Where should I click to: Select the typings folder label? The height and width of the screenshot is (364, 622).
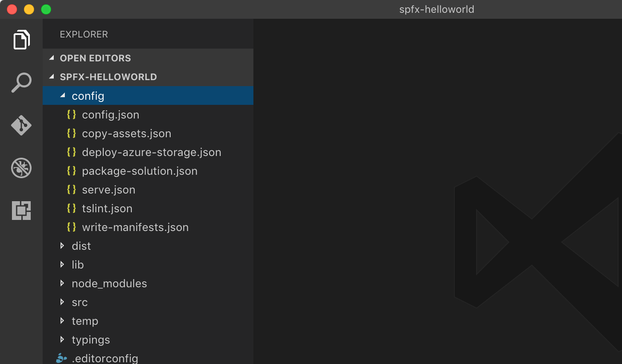pyautogui.click(x=91, y=340)
